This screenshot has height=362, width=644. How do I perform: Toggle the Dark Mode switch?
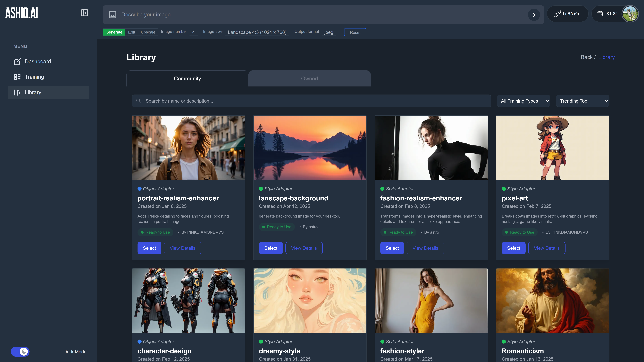pyautogui.click(x=20, y=351)
